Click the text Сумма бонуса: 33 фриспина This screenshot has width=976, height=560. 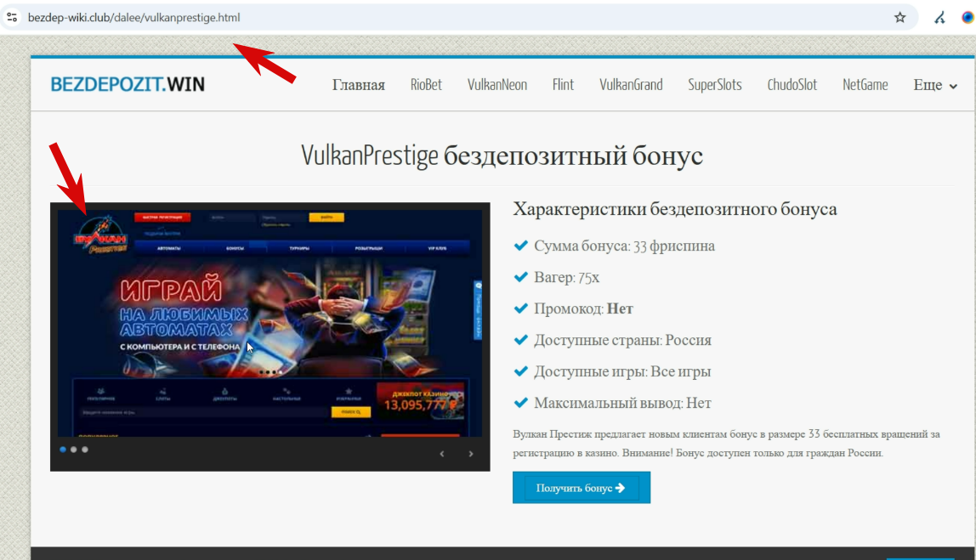point(624,246)
